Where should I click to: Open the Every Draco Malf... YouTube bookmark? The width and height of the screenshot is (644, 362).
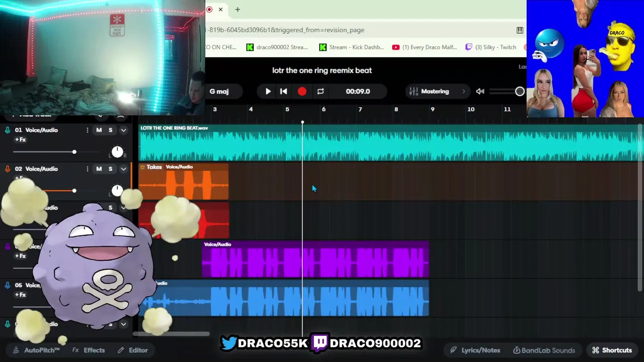pyautogui.click(x=425, y=47)
